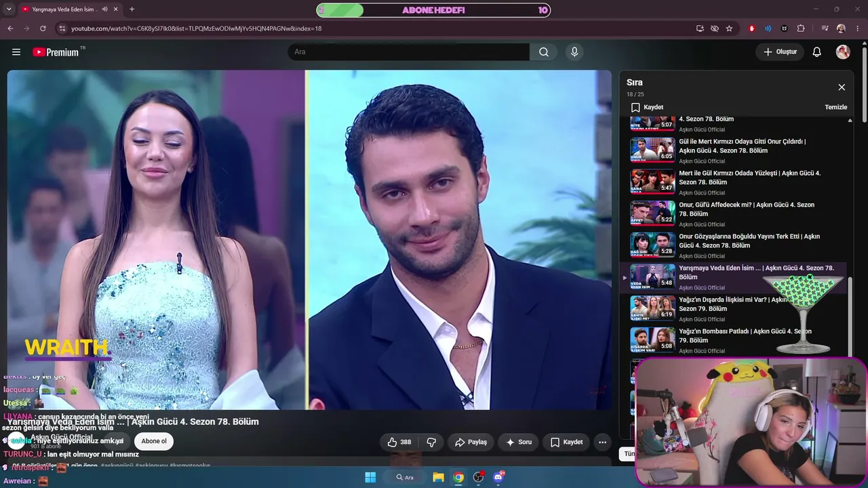Close the Sıra queue panel
Image resolution: width=868 pixels, height=488 pixels.
pyautogui.click(x=842, y=87)
